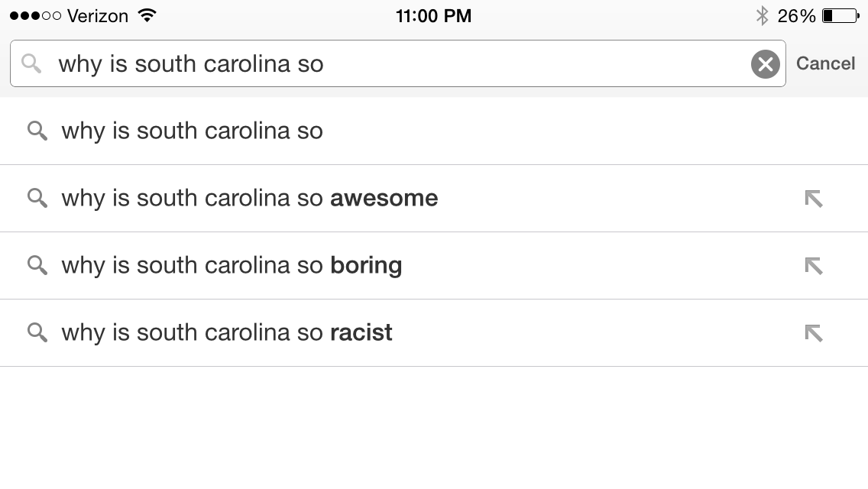
Task: Click the magnifier icon of the first suggestion
Action: [37, 131]
